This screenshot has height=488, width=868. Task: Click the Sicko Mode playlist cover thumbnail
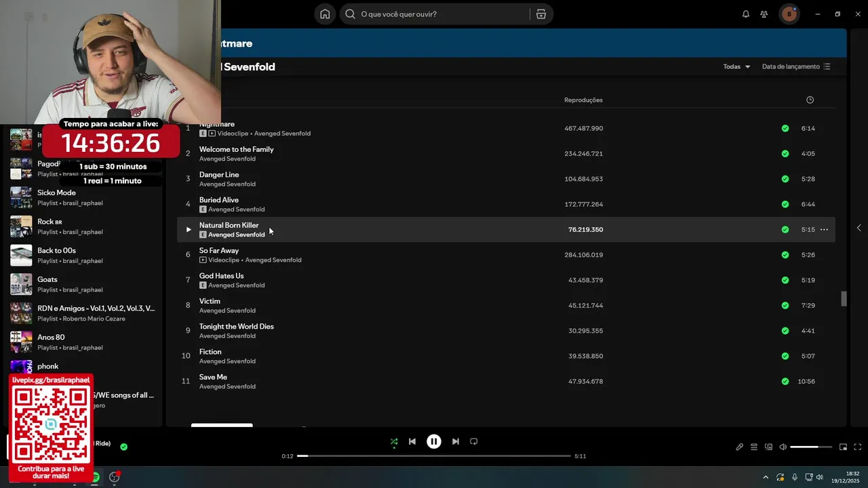coord(21,197)
